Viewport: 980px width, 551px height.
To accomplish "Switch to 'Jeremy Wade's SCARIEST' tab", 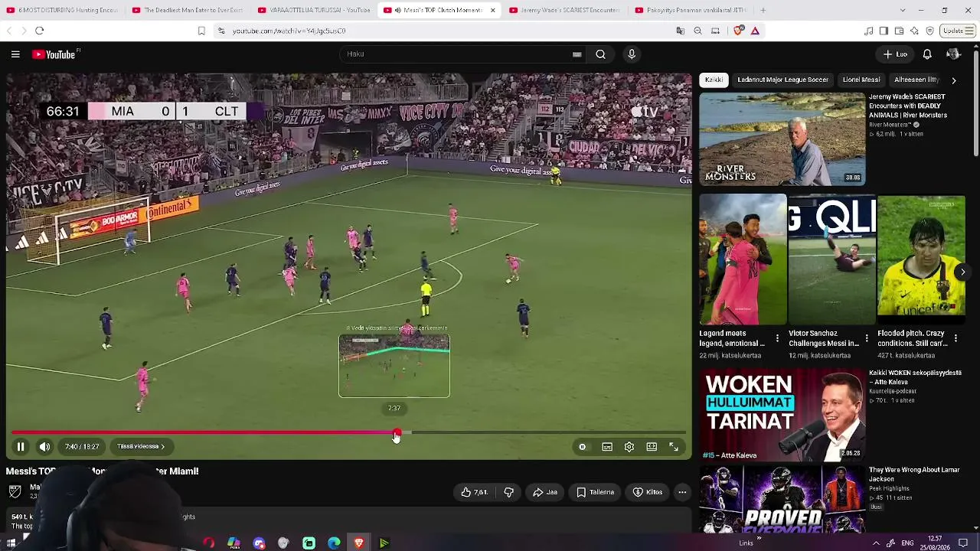I will (x=564, y=11).
